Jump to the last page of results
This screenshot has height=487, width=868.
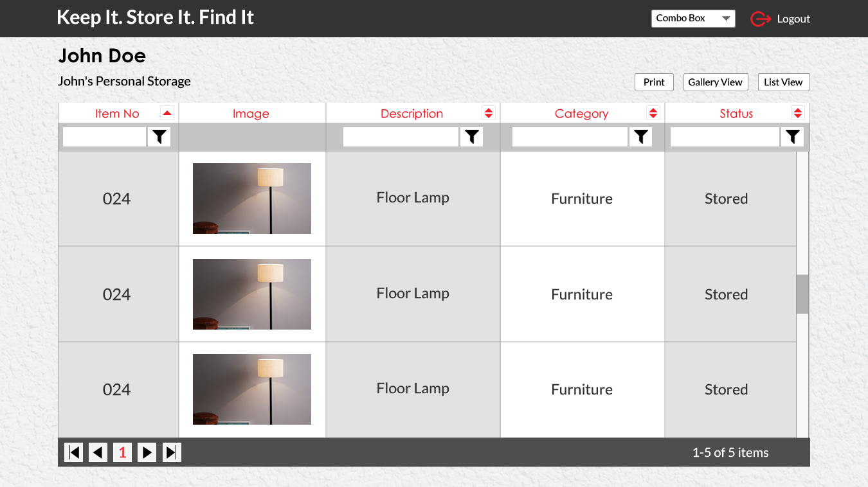tap(172, 452)
